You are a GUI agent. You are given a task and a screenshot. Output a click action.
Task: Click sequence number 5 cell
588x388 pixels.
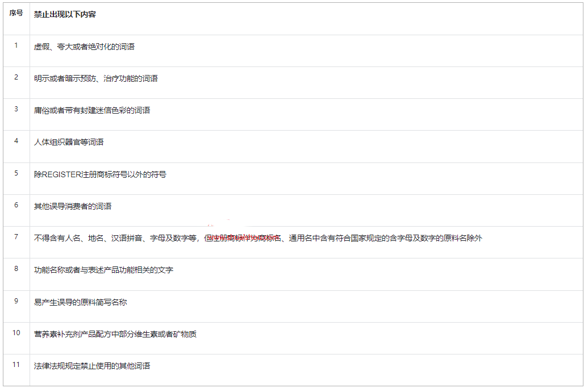(x=16, y=173)
